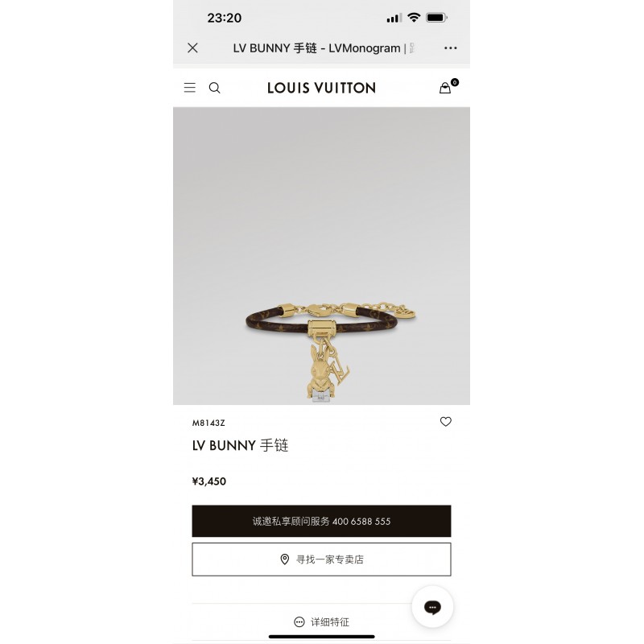Tap the 详细特征 ellipsis circle icon
This screenshot has height=644, width=644.
pyautogui.click(x=299, y=621)
